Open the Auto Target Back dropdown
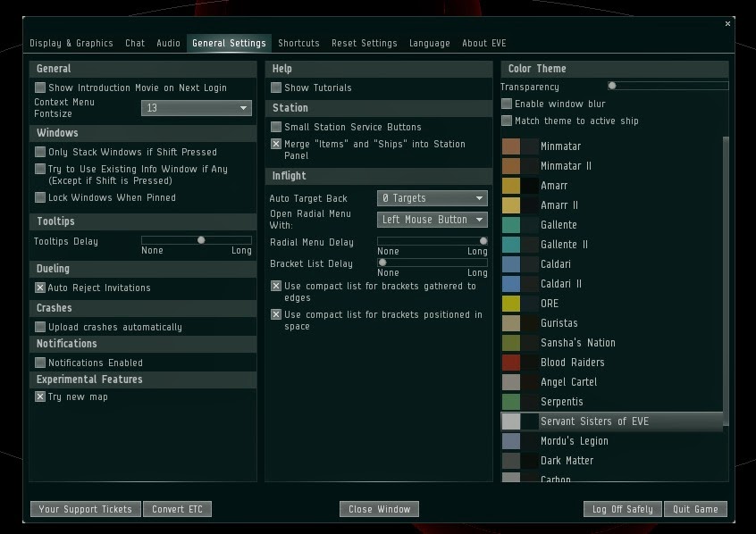The image size is (756, 534). tap(432, 198)
